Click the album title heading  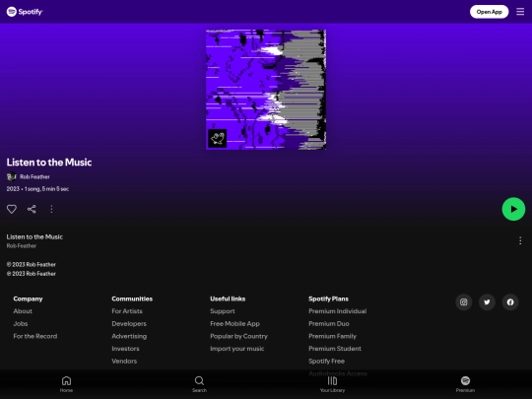[49, 163]
